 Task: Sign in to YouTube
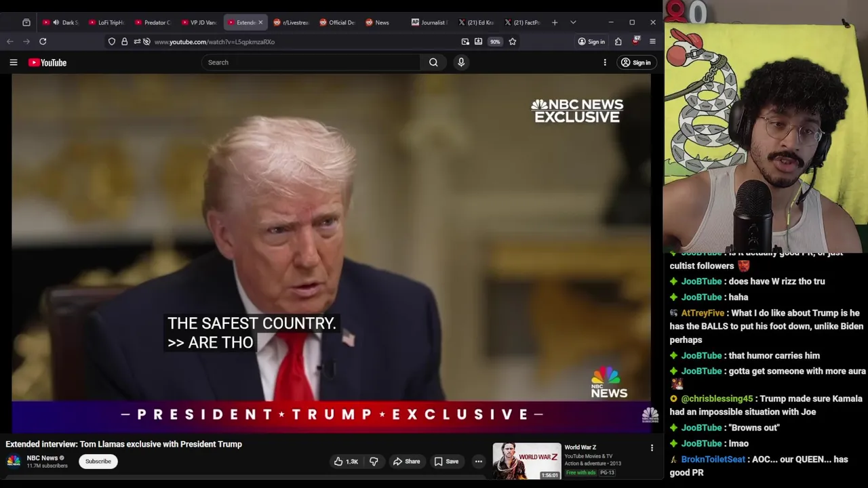click(x=636, y=62)
